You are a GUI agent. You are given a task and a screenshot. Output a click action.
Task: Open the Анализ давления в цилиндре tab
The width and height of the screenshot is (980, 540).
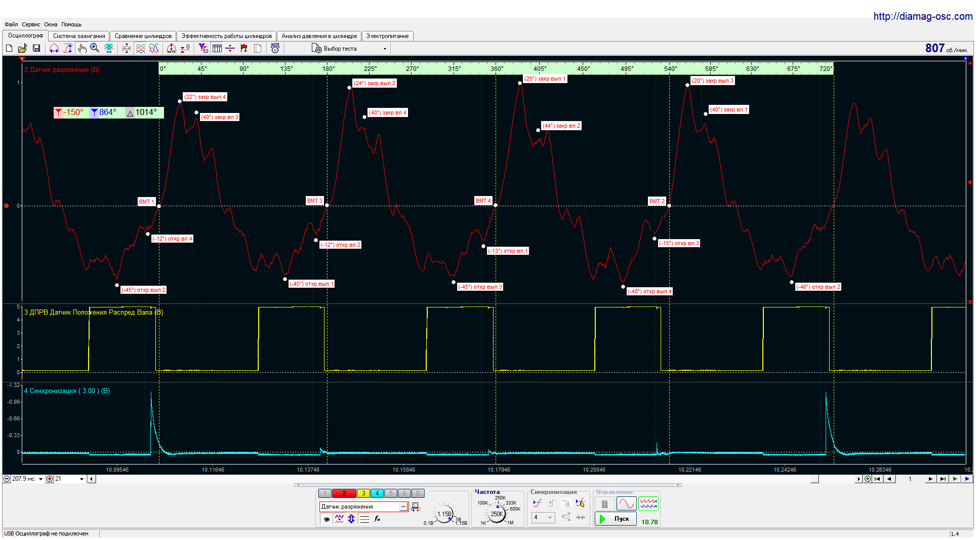coord(319,36)
